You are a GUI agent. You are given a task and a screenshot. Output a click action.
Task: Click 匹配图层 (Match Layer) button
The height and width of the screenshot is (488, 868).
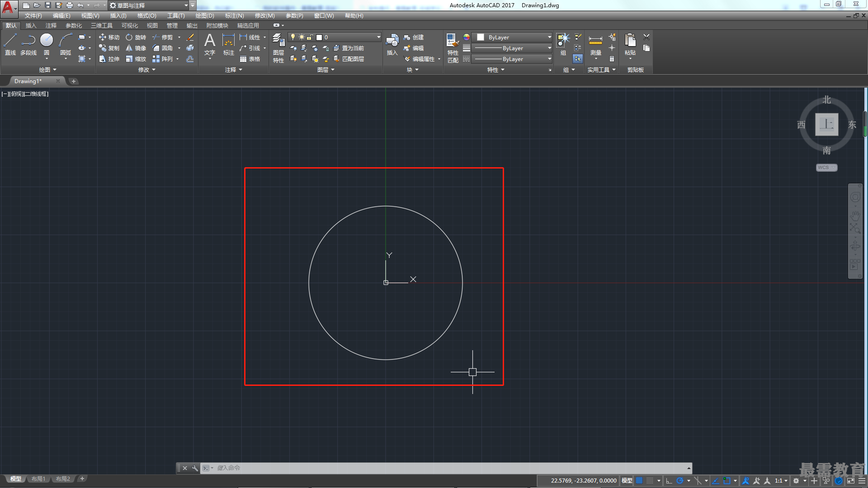(349, 59)
